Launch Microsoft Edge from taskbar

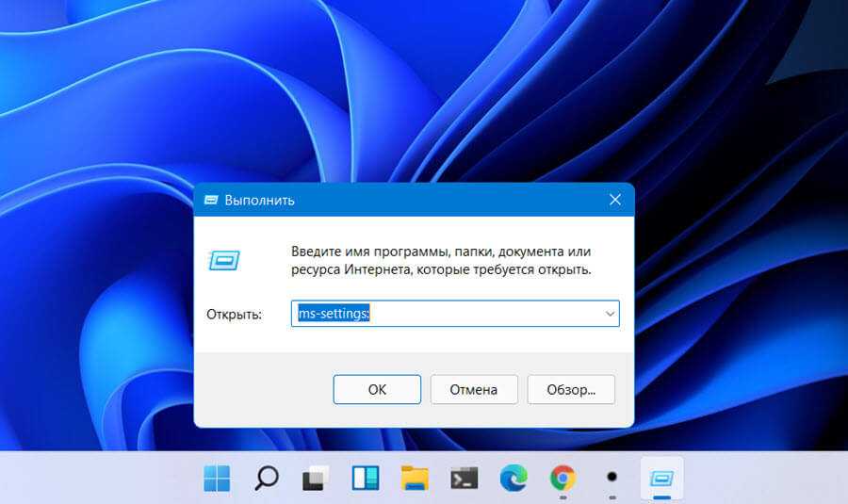514,478
